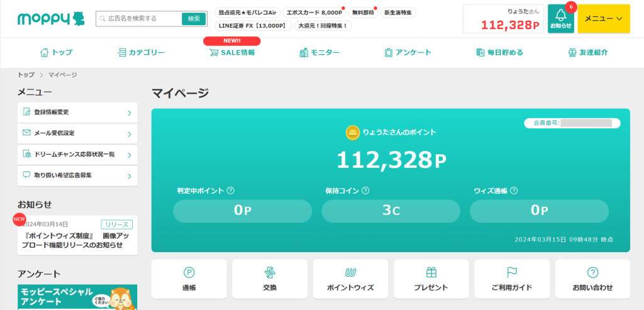Click the 通帳 passbook icon tile
Image resolution: width=644 pixels, height=310 pixels.
click(x=189, y=279)
